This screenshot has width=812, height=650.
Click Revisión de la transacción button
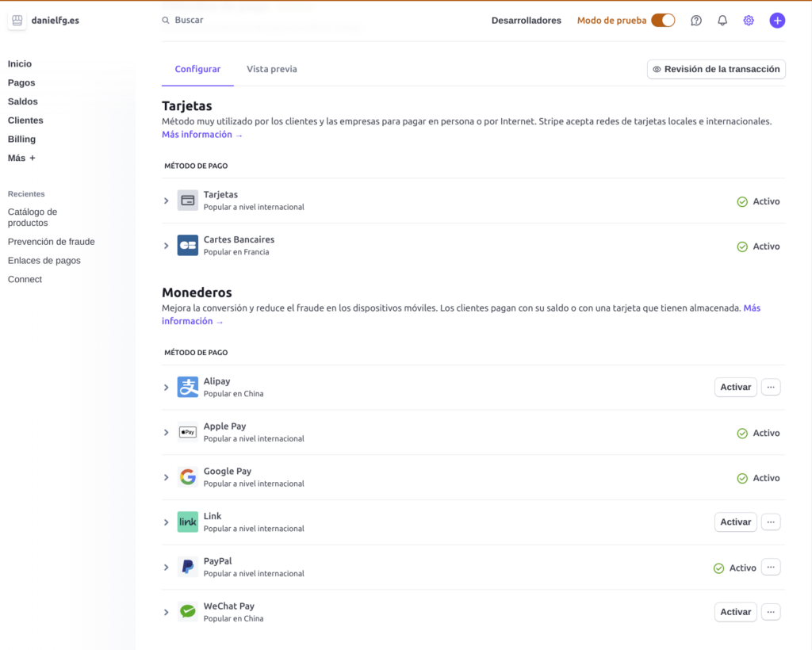pyautogui.click(x=716, y=70)
